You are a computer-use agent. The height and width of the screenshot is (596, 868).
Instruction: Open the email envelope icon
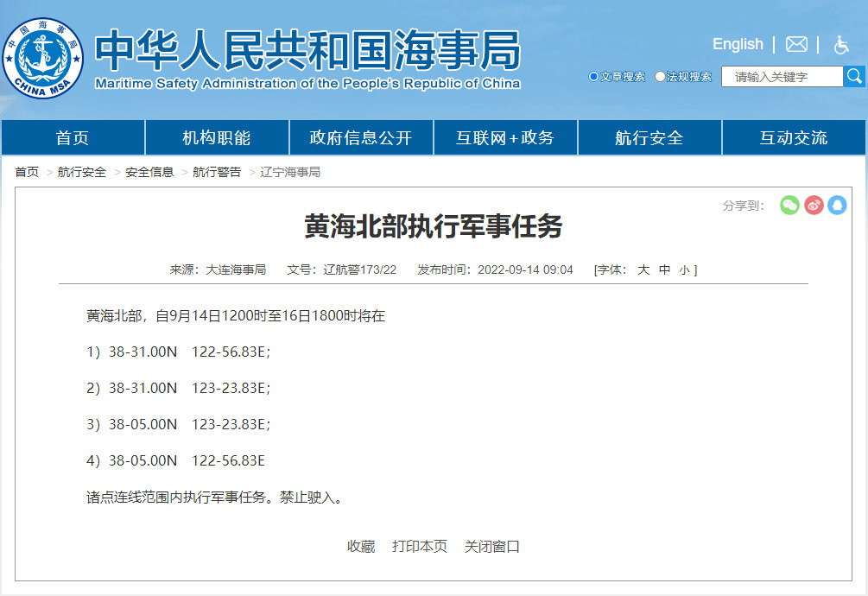pos(796,44)
